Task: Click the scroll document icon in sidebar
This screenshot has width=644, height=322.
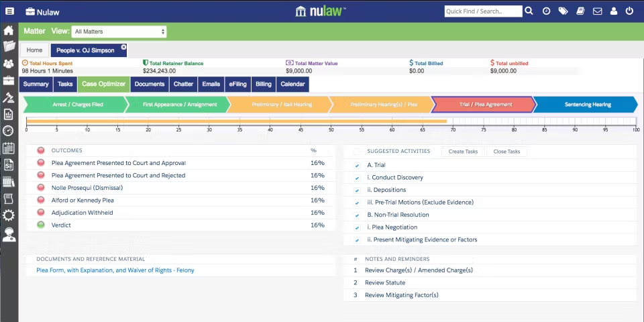Action: pos(9,199)
